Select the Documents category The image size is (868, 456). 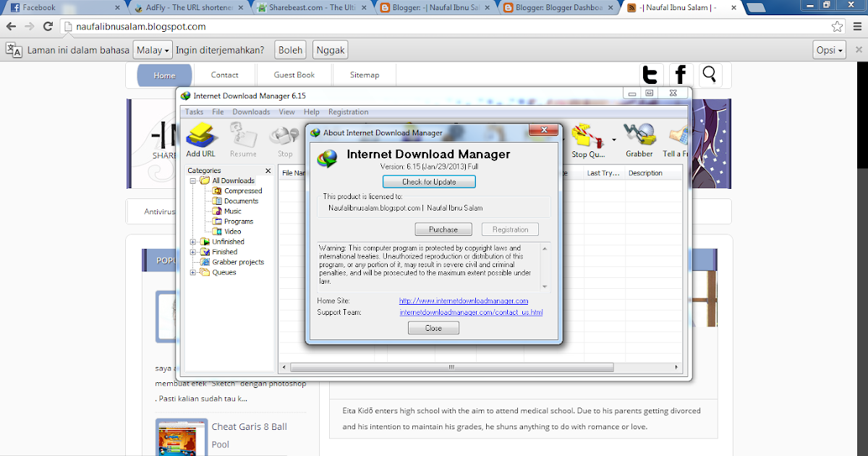(235, 201)
